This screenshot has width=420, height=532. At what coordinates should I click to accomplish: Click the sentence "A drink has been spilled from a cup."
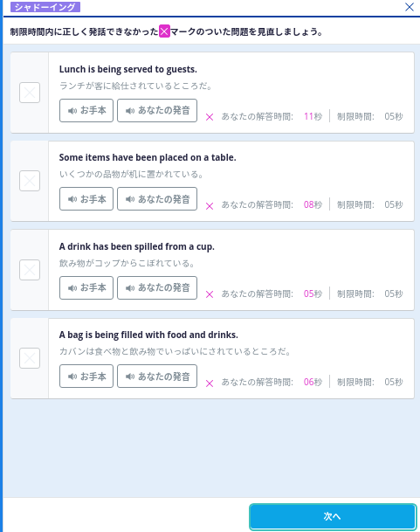[x=137, y=246]
